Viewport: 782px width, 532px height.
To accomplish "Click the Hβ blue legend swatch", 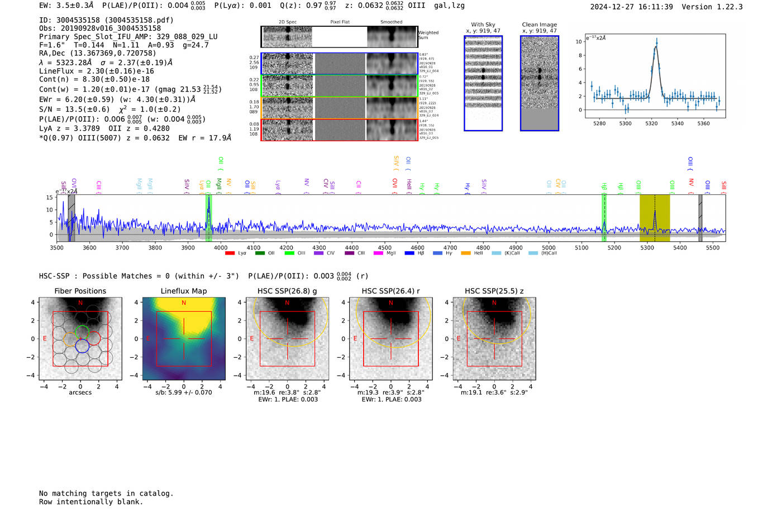I will coord(409,253).
